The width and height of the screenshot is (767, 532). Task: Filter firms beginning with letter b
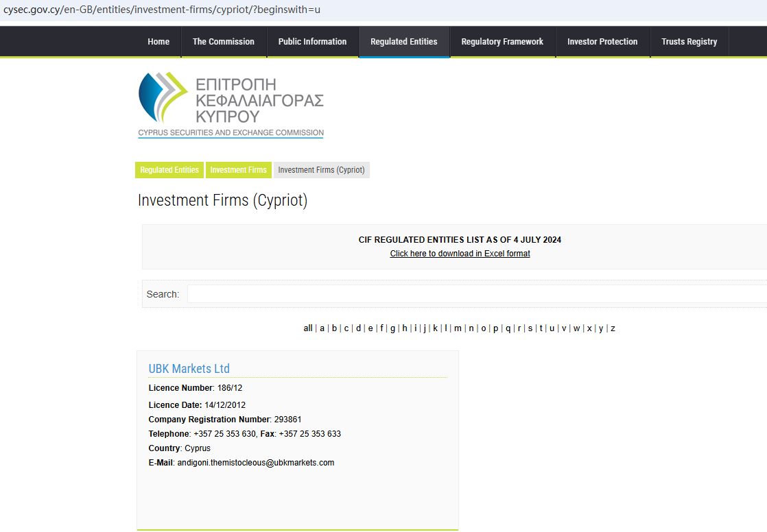(334, 328)
